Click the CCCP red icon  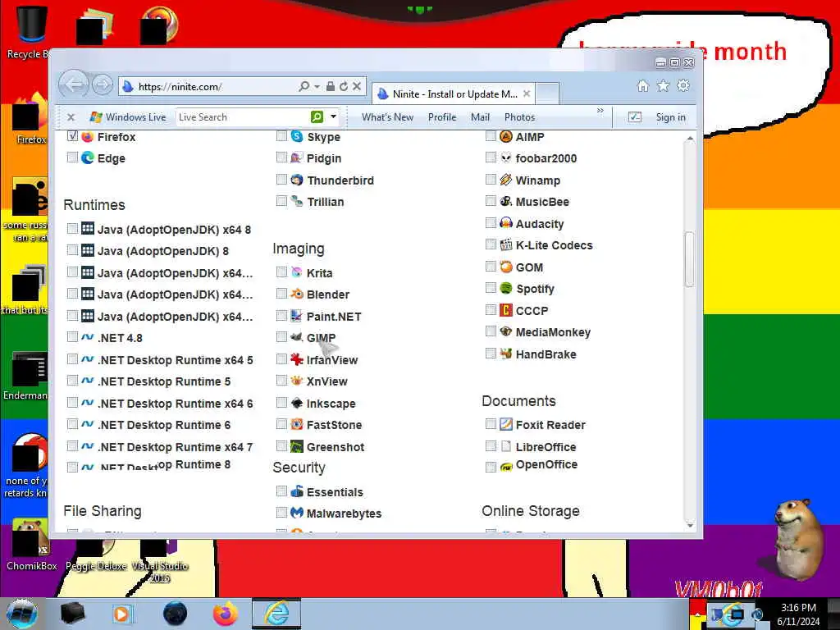pos(505,309)
